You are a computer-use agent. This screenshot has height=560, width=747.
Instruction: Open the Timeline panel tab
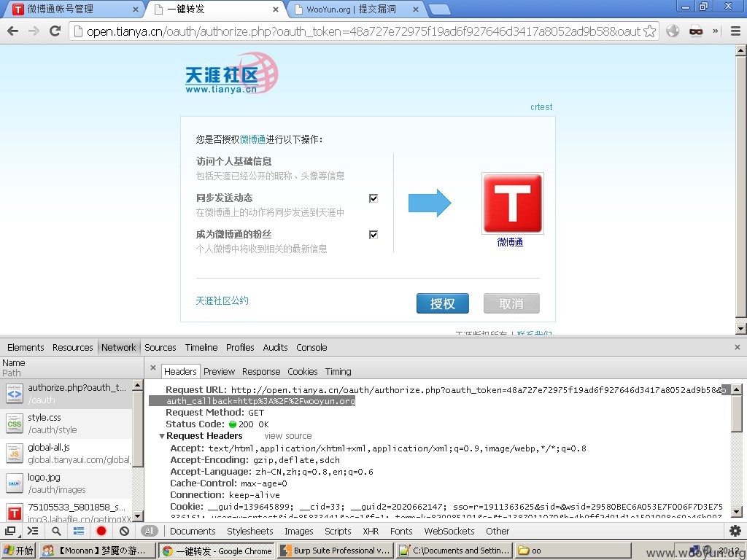201,347
